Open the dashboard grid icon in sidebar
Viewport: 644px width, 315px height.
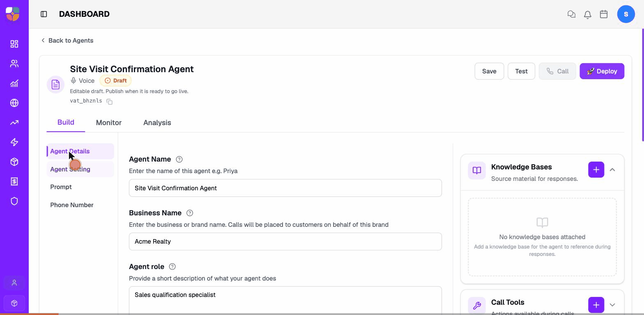point(14,44)
